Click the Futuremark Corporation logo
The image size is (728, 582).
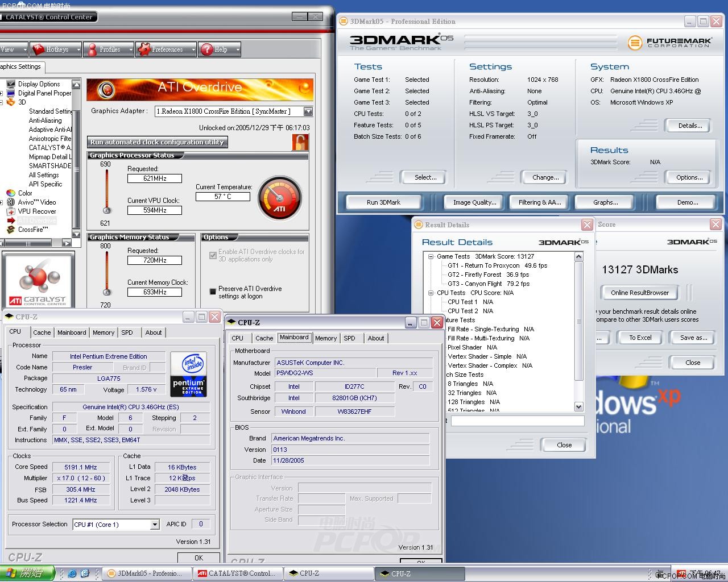[669, 43]
